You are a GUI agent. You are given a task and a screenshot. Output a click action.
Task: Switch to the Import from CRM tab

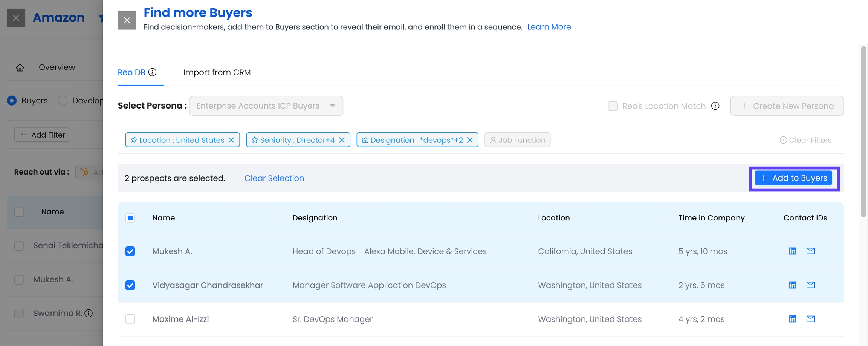pos(217,72)
